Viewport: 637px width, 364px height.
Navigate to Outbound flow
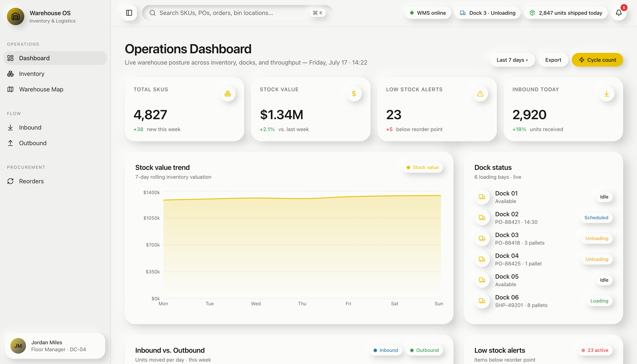point(55,143)
